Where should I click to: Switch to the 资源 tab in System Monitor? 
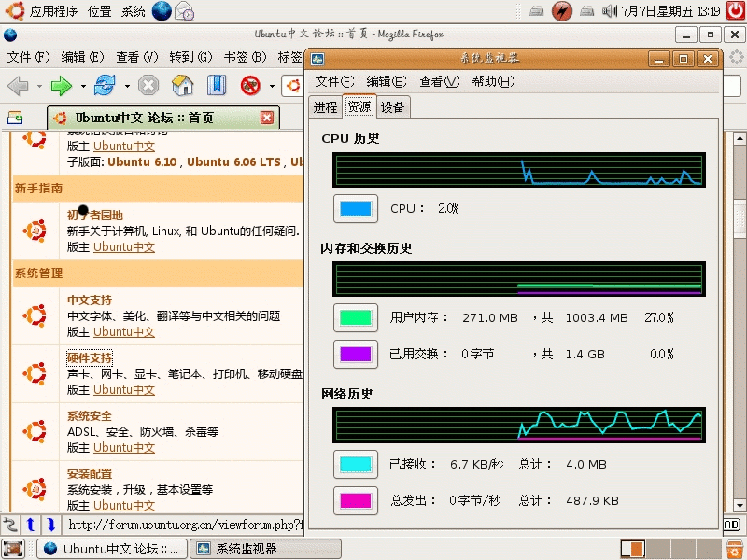coord(359,106)
